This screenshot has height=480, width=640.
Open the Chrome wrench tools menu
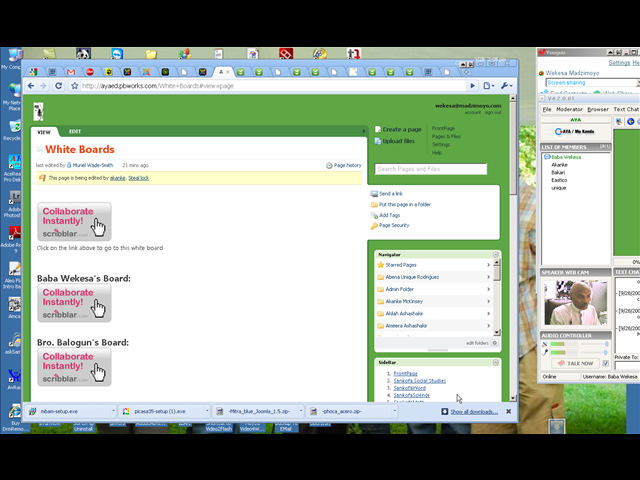coord(506,86)
